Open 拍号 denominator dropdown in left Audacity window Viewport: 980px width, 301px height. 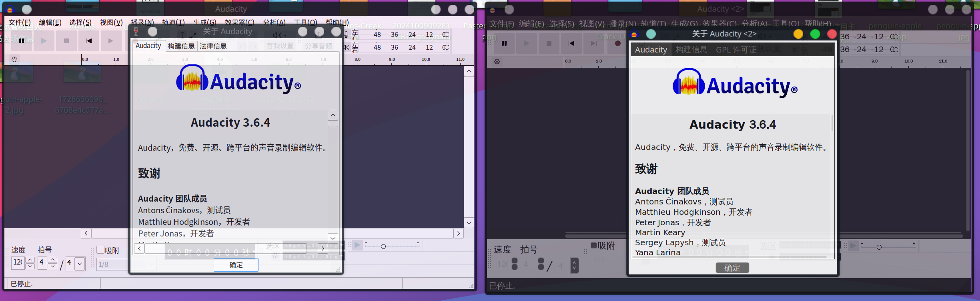click(80, 263)
